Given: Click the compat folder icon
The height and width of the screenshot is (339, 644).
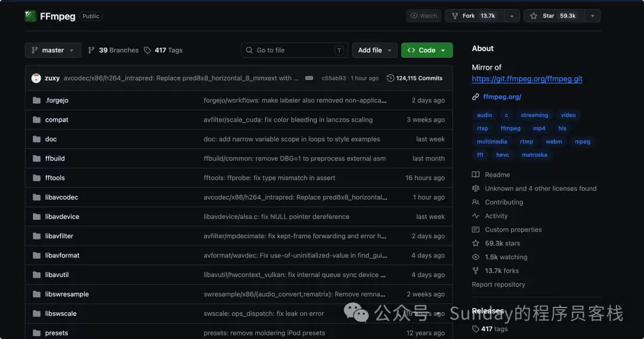Looking at the screenshot, I should click(x=36, y=120).
